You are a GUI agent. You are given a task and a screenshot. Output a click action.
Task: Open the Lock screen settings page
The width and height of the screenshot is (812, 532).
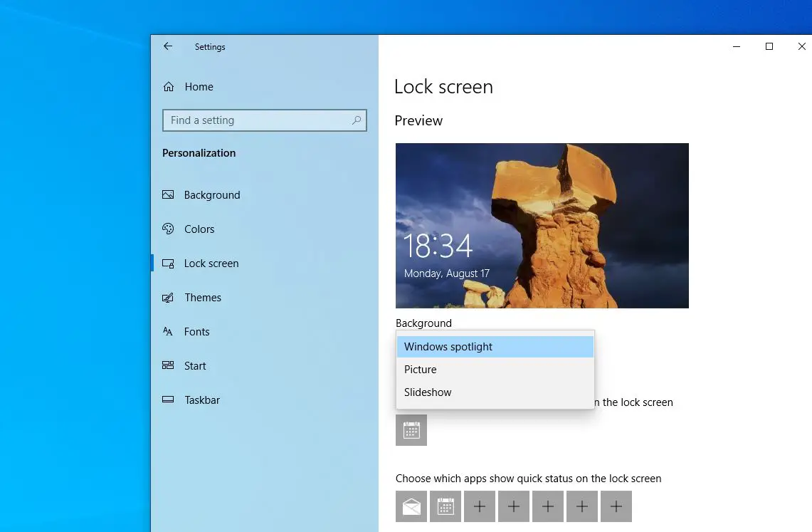click(211, 264)
